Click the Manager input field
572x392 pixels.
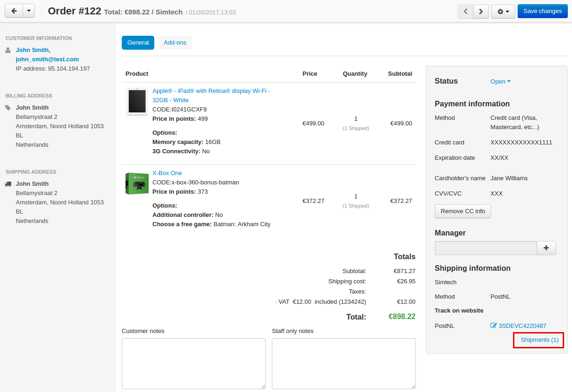click(x=486, y=248)
